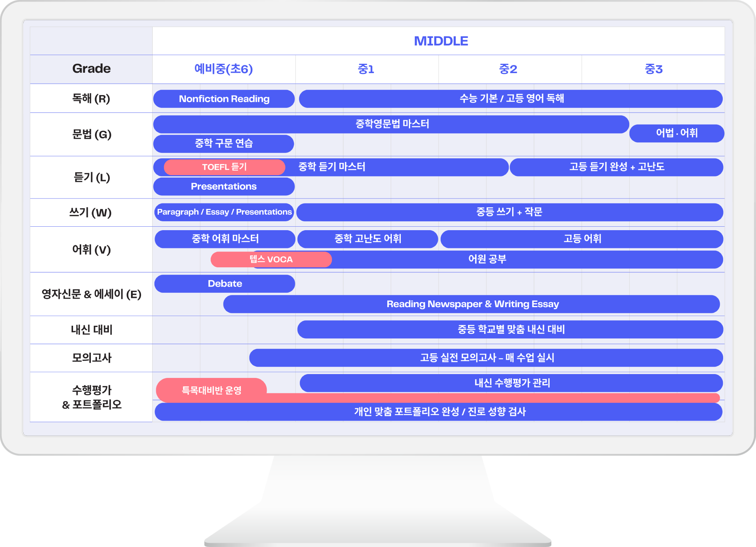
Task: Click the Presentations bar in listening row
Action: (x=224, y=186)
